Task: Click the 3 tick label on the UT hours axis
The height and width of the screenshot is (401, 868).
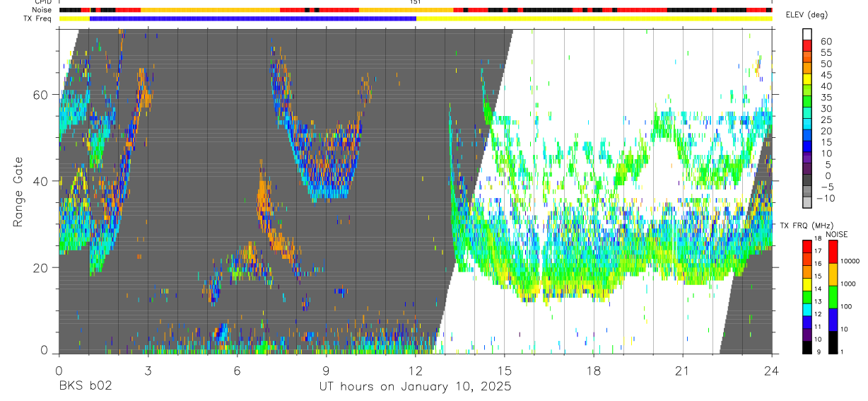Action: pos(148,370)
